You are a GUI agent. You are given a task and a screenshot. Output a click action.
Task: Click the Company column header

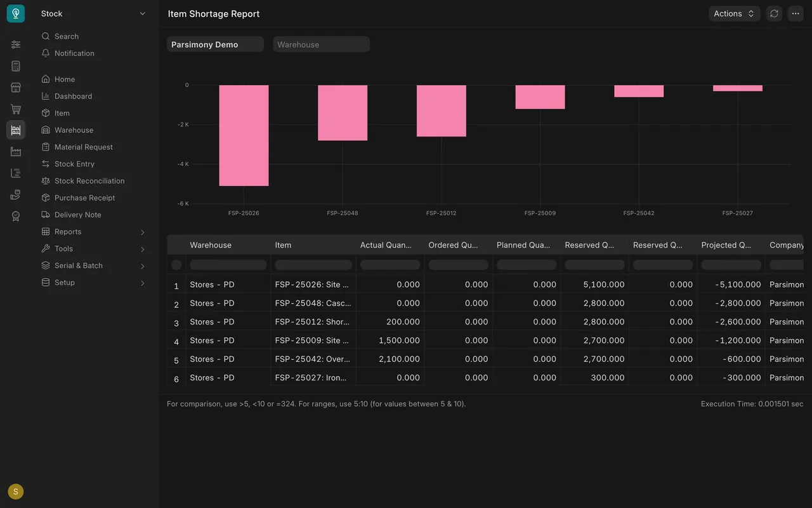coord(784,245)
